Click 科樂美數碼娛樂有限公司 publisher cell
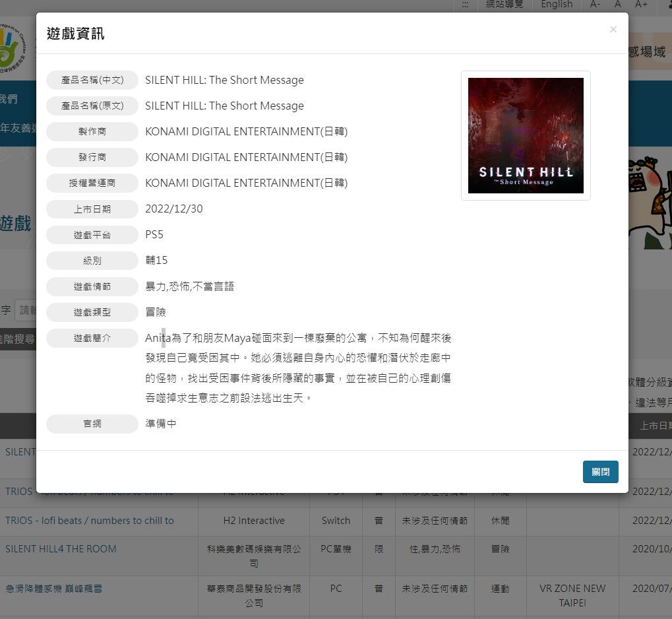 click(x=254, y=556)
